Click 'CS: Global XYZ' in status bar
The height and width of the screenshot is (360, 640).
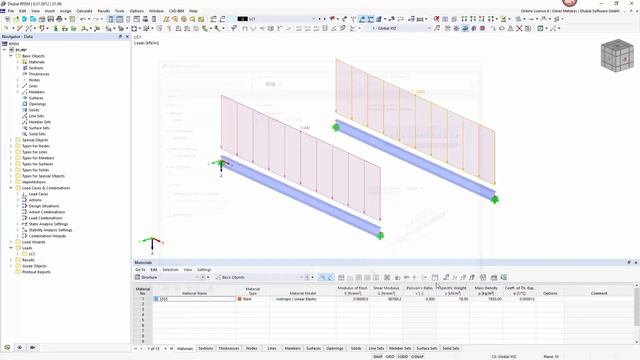pos(504,357)
